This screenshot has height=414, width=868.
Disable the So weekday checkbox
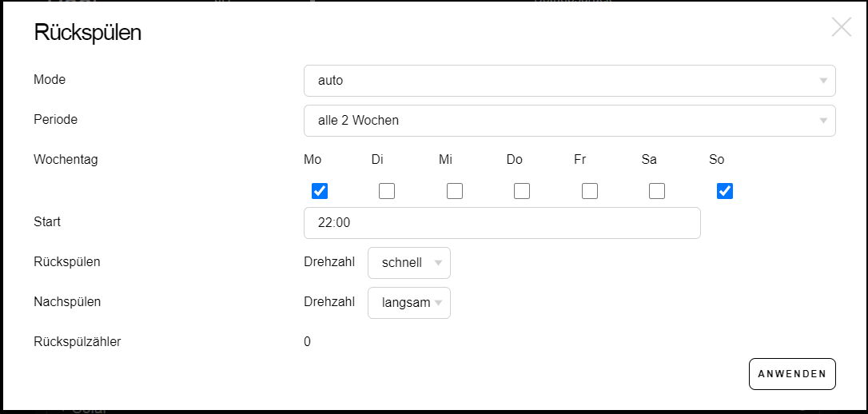725,191
